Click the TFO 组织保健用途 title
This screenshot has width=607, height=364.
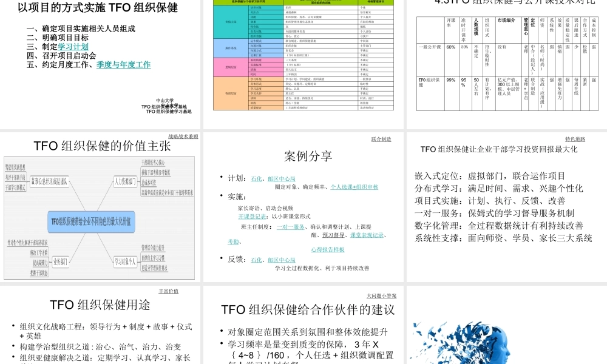(100, 305)
